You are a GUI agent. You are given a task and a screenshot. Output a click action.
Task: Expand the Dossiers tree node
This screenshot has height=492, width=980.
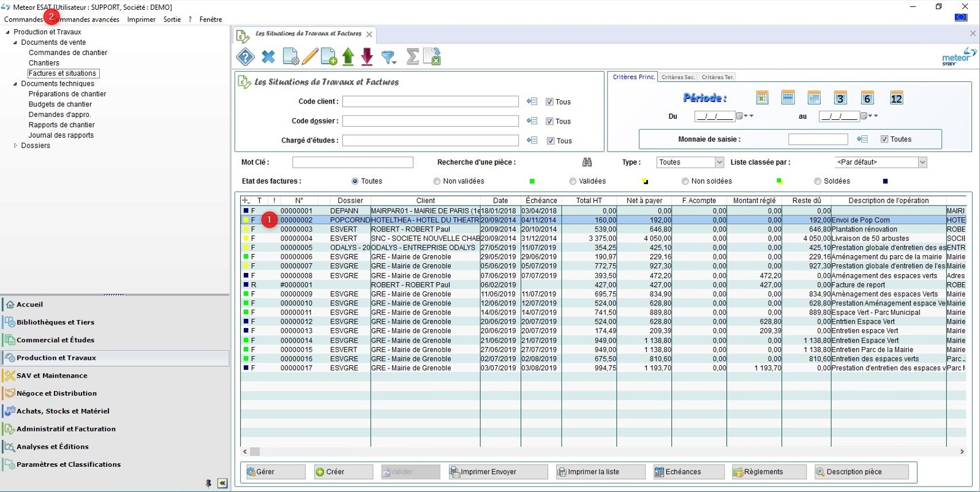[x=15, y=146]
